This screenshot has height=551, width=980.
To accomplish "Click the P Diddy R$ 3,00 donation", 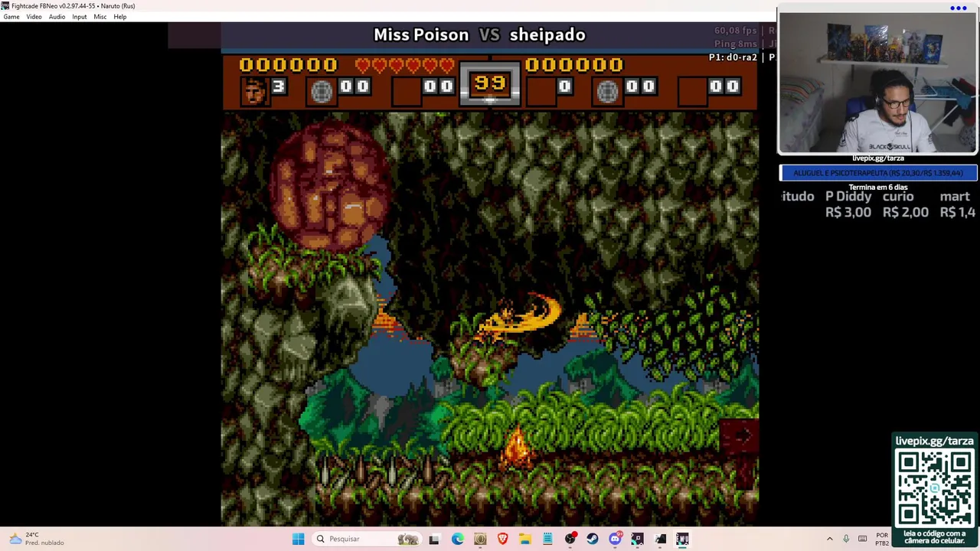I will (x=848, y=204).
